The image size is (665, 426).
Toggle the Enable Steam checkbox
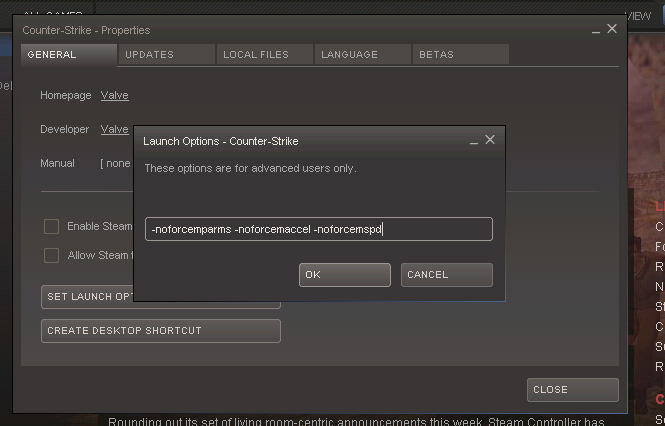tap(51, 227)
